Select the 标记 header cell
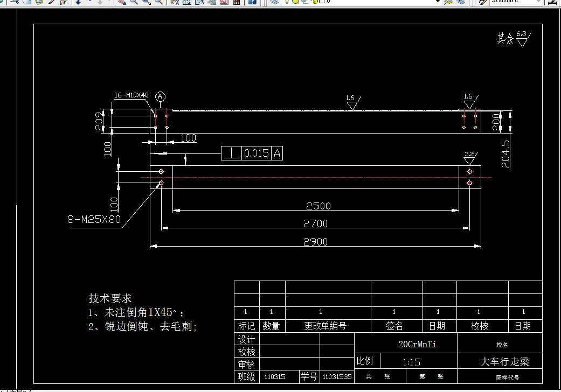The width and height of the screenshot is (561, 392). (246, 326)
